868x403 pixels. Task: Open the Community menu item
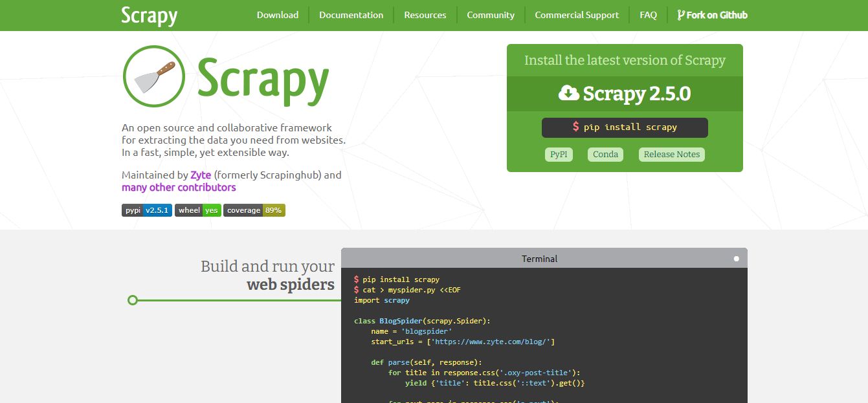pyautogui.click(x=491, y=15)
